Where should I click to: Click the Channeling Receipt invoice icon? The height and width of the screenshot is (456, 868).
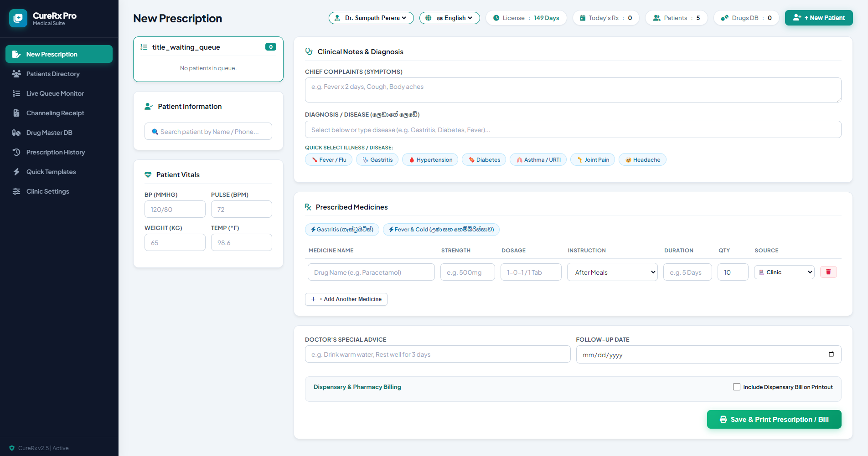[x=16, y=113]
